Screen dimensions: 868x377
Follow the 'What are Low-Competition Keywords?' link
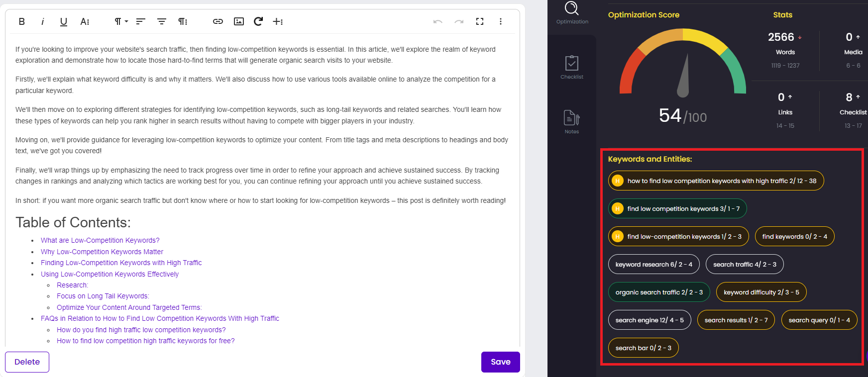[100, 240]
